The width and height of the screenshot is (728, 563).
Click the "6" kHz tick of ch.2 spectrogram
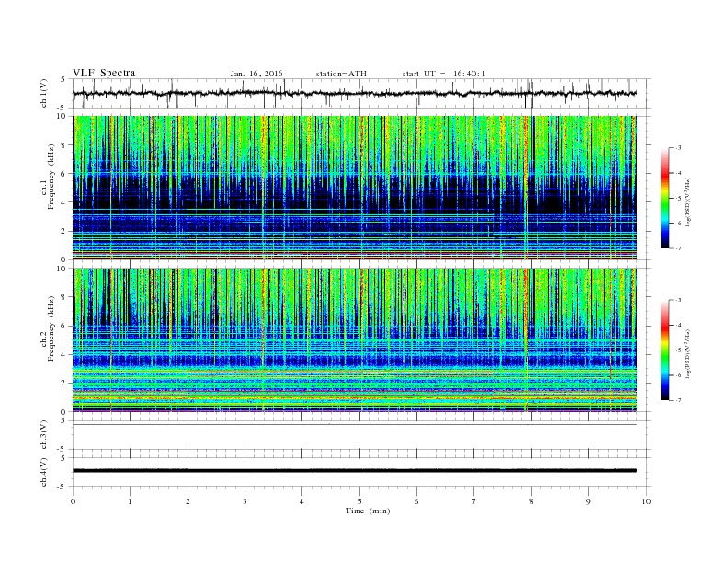(x=63, y=326)
